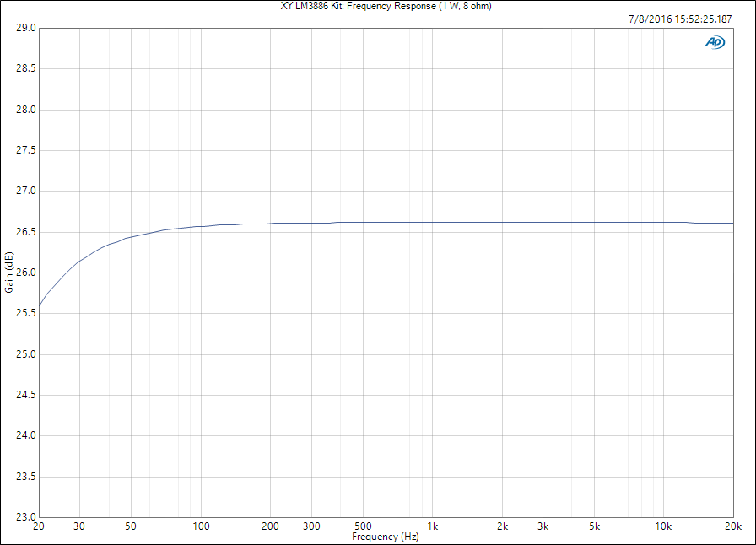Click the 300 Hz frequency tick label
The image size is (756, 545).
(311, 526)
